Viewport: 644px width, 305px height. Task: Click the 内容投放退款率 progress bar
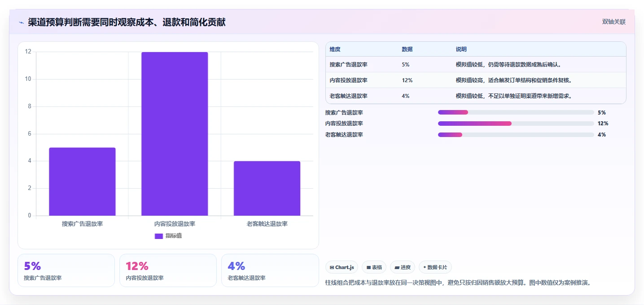(516, 124)
